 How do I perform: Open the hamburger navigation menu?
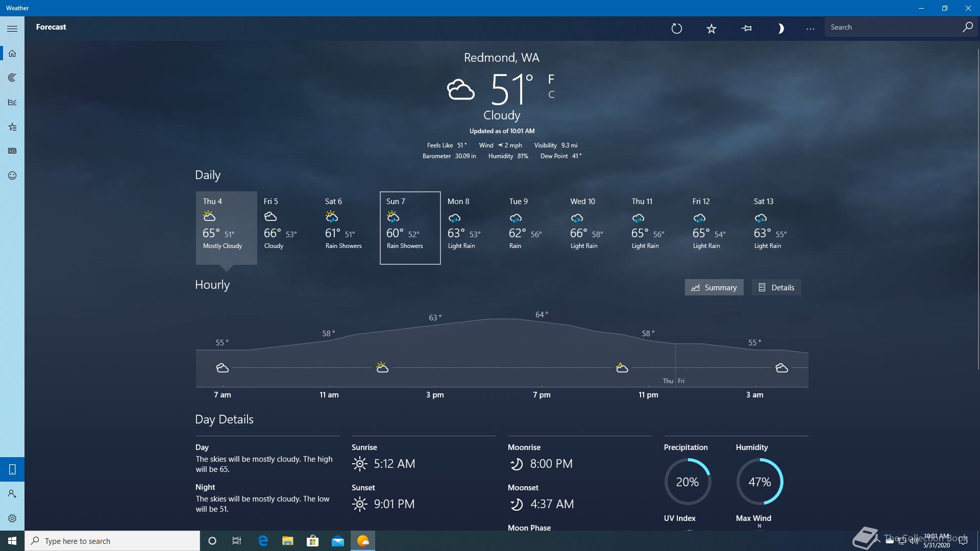click(12, 29)
